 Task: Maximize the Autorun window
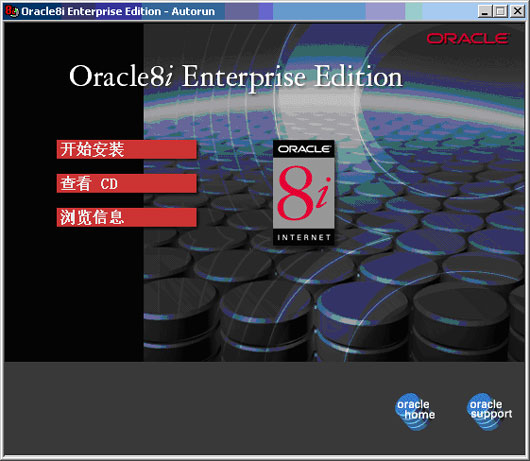500,11
